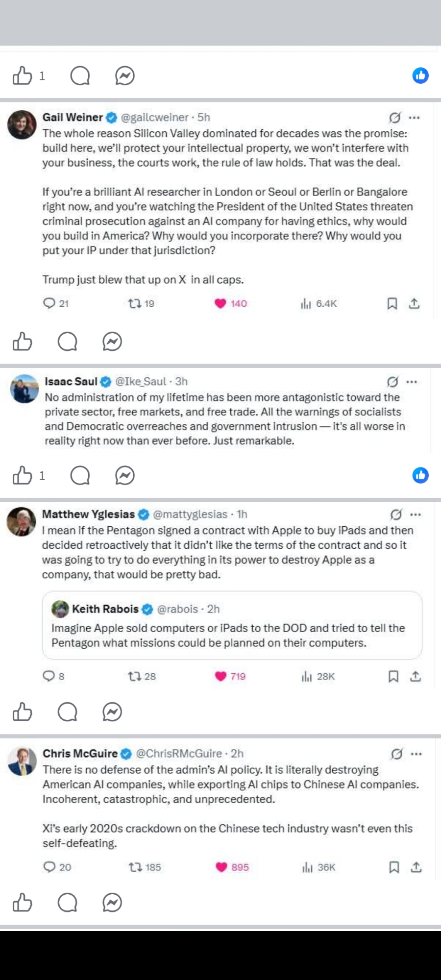Viewport: 441px width, 980px height.
Task: Click heart on Chris McGuire's tweet
Action: pos(221,867)
